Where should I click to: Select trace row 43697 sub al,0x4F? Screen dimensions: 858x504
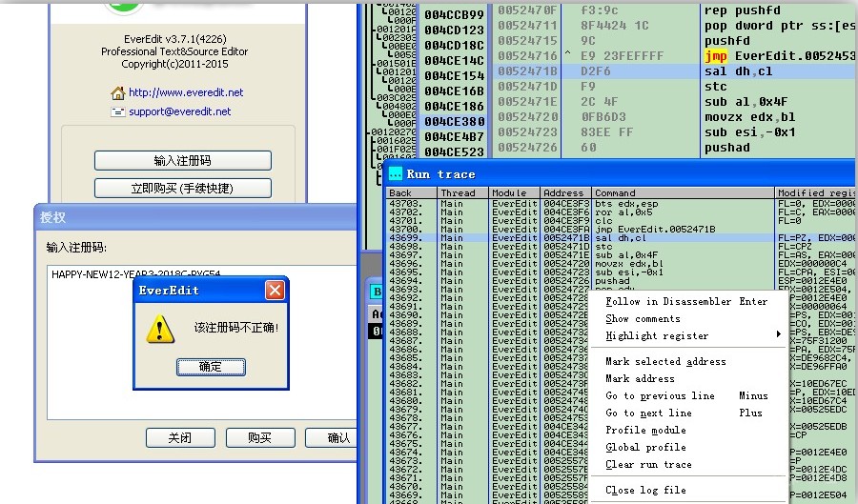(x=620, y=254)
